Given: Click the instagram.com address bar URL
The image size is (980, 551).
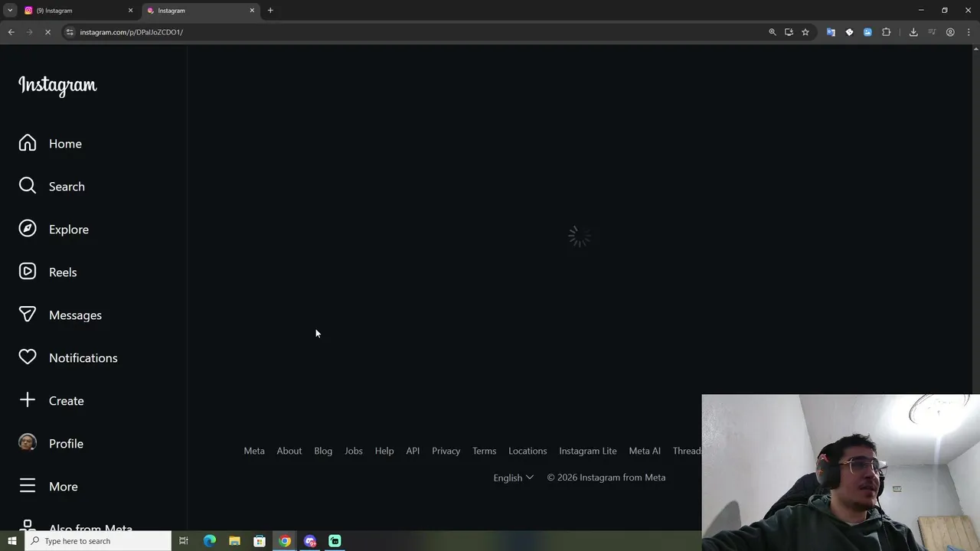Looking at the screenshot, I should point(132,32).
